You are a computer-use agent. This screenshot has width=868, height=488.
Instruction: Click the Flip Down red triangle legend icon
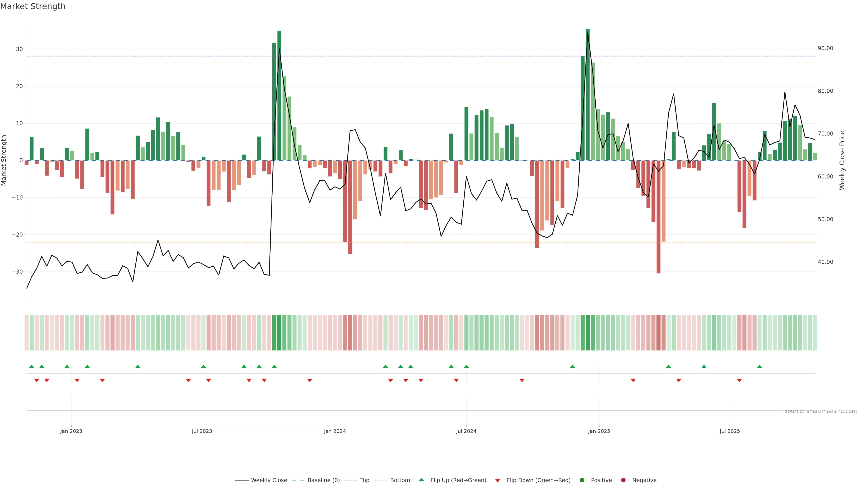[498, 480]
